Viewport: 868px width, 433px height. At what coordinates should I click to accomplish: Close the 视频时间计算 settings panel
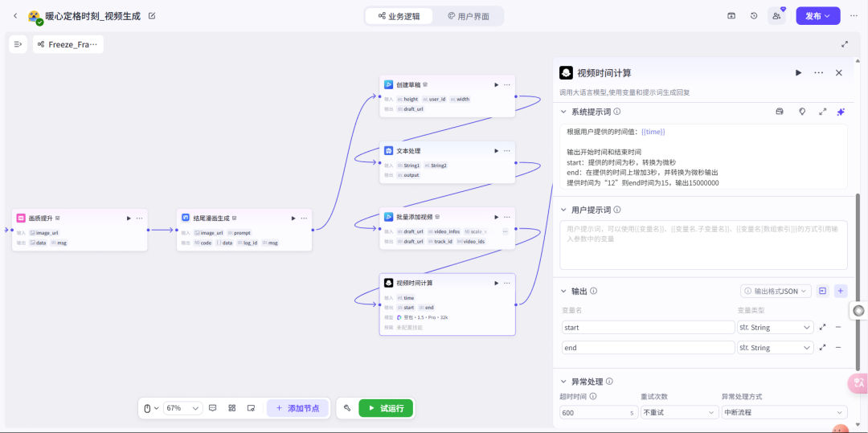[x=838, y=73]
